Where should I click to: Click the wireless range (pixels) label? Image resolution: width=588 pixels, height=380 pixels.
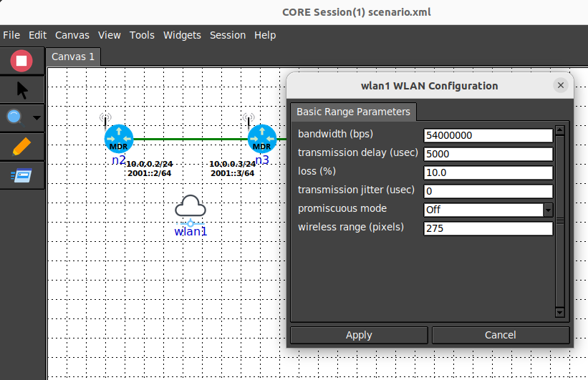(x=351, y=227)
